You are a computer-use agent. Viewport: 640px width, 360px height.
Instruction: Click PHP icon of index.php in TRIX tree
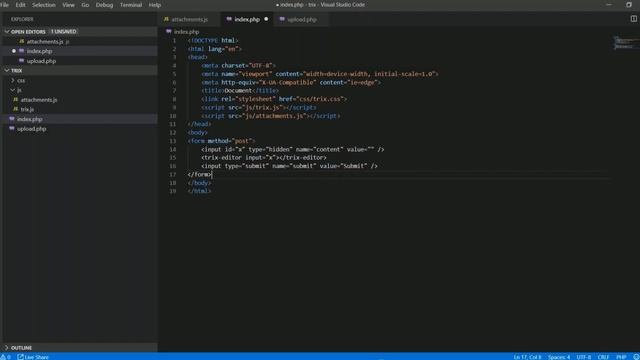coord(12,119)
